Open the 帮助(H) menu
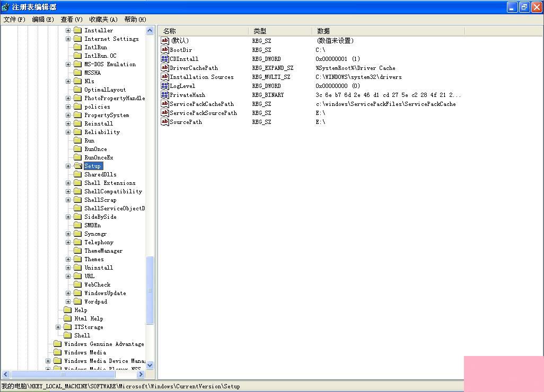 click(x=135, y=20)
